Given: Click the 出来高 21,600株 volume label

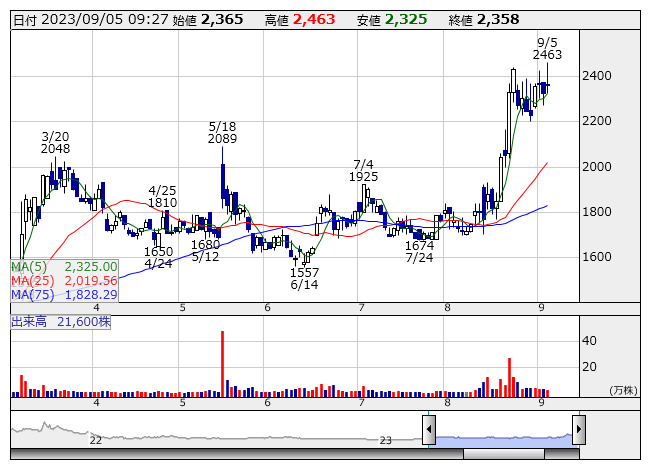Looking at the screenshot, I should [61, 322].
